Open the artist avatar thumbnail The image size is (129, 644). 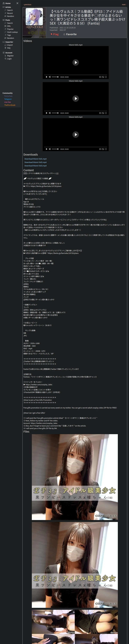[x=34, y=17]
